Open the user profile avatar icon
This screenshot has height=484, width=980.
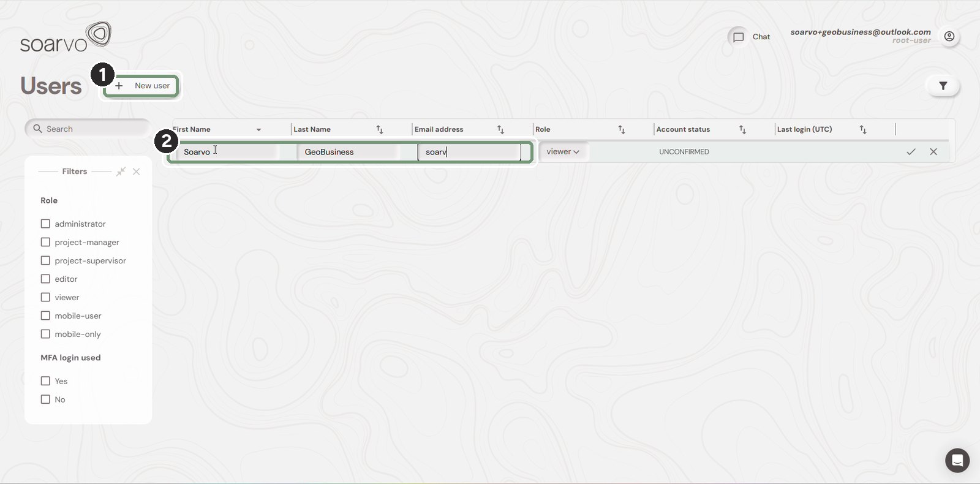(x=949, y=37)
